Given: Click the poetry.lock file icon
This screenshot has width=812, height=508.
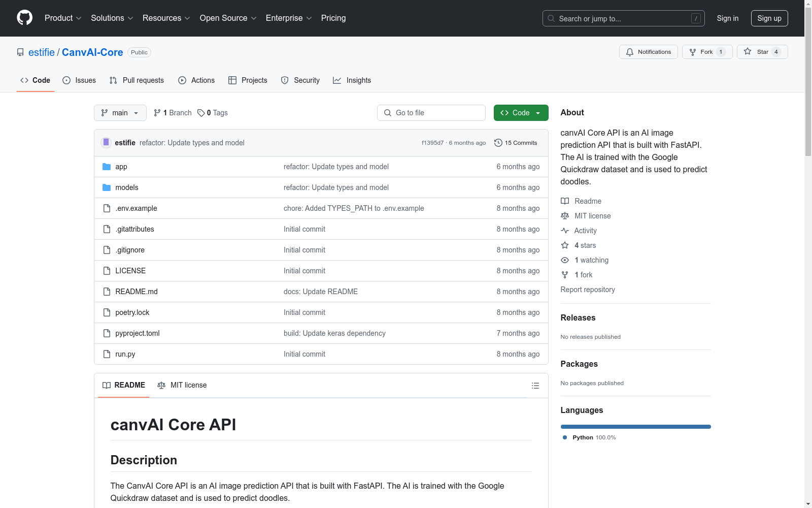Looking at the screenshot, I should coord(107,312).
